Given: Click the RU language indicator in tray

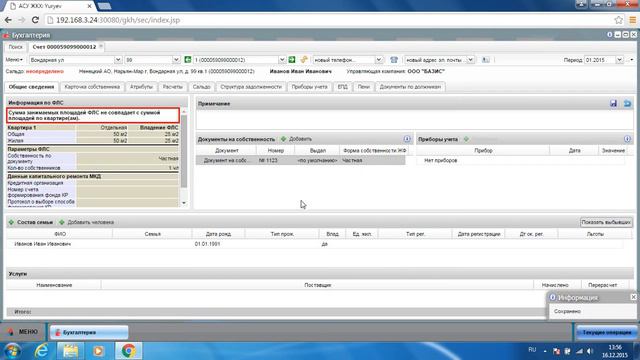Looking at the screenshot, I should (532, 350).
